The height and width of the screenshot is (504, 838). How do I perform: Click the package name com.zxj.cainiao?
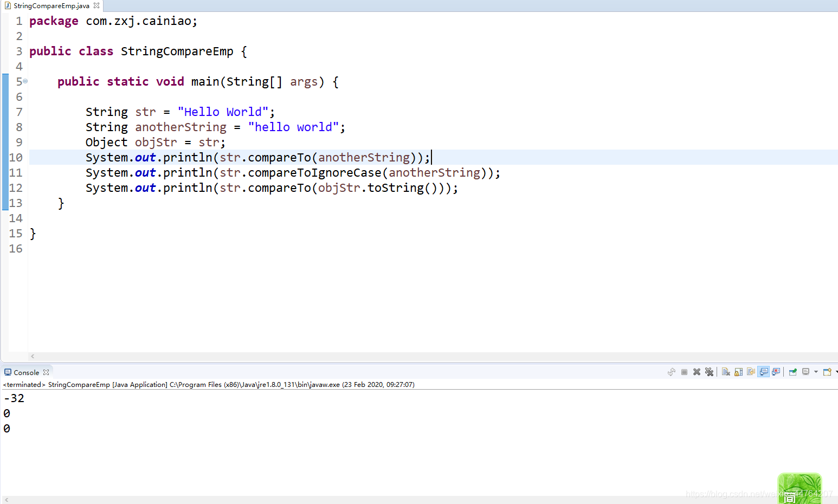pos(138,21)
